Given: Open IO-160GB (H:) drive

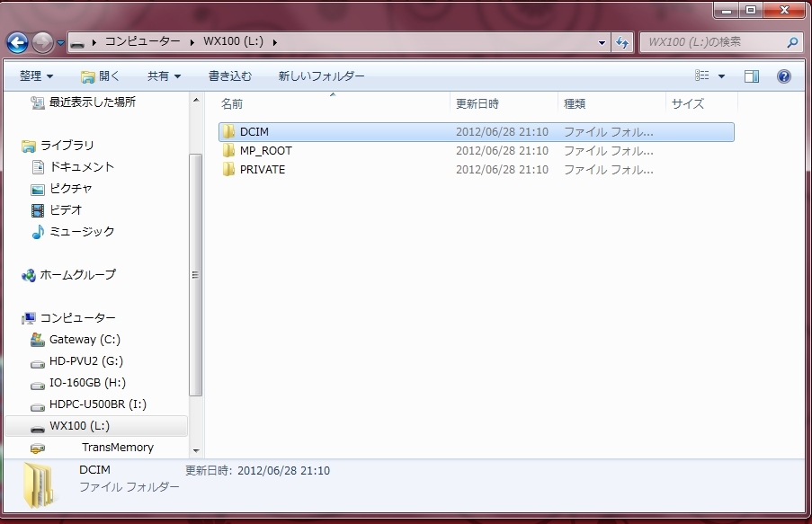Looking at the screenshot, I should 87,383.
